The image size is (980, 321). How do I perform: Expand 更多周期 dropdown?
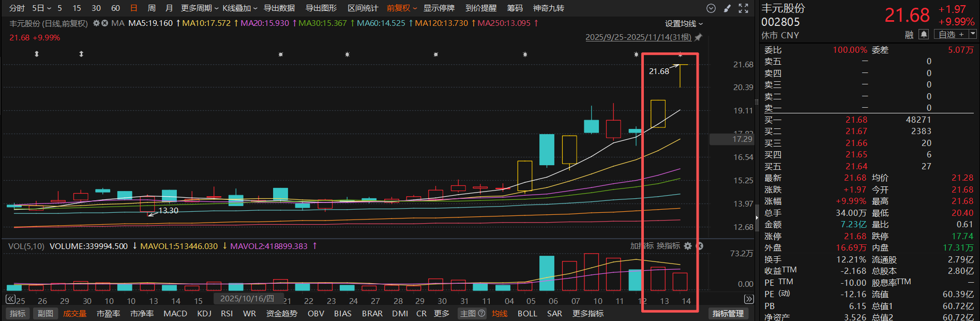tap(200, 8)
